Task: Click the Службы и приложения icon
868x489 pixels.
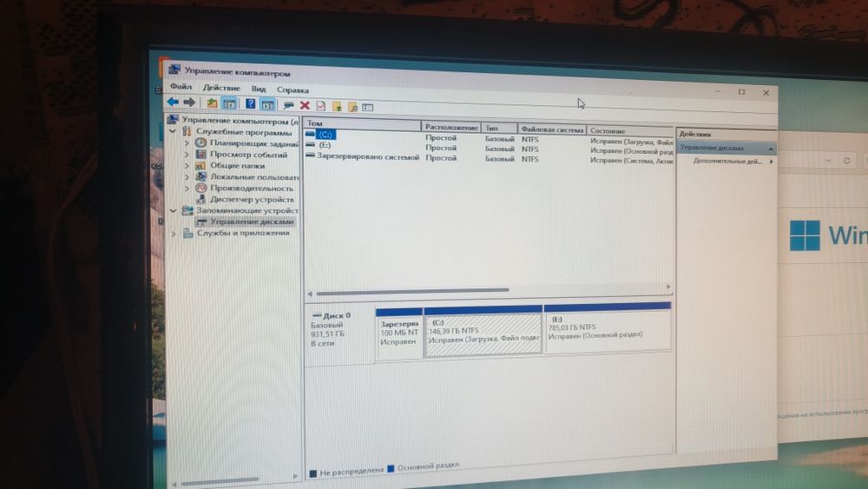Action: point(187,233)
